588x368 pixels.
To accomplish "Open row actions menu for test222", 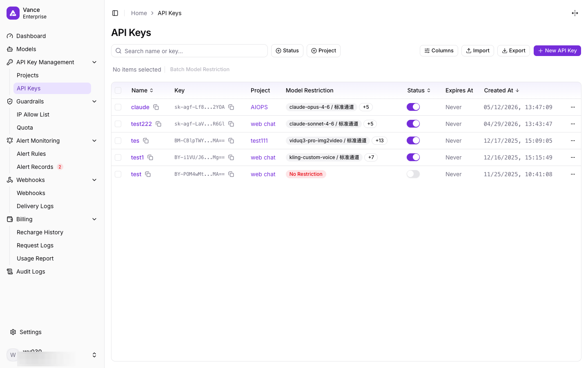I will click(573, 124).
